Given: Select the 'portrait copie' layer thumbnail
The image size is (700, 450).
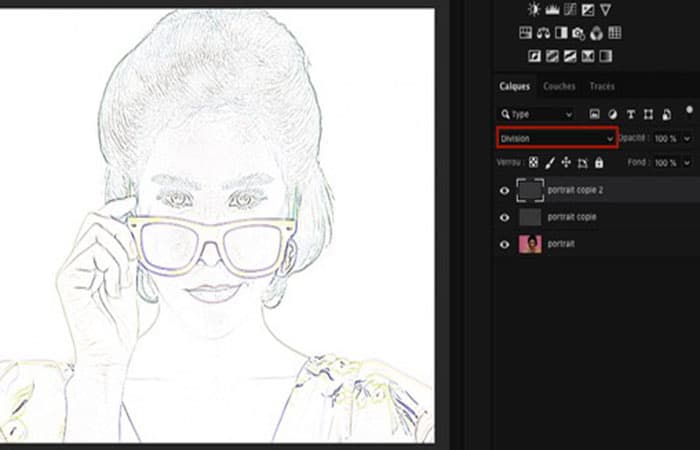Looking at the screenshot, I should pos(530,217).
